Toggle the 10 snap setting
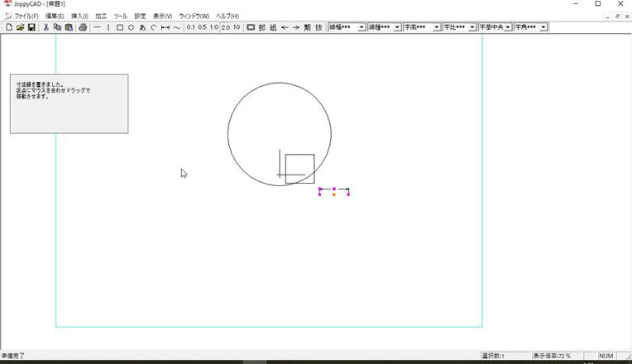This screenshot has width=632, height=364. [x=237, y=27]
